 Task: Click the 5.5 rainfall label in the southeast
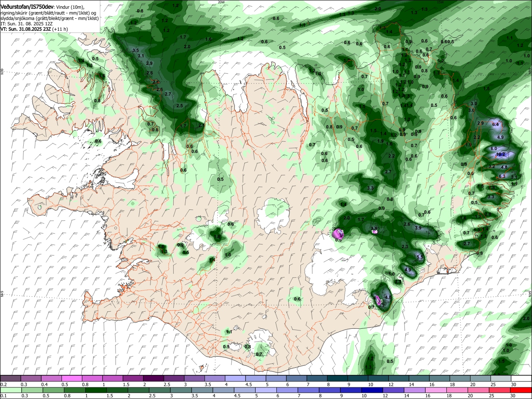[420, 257]
